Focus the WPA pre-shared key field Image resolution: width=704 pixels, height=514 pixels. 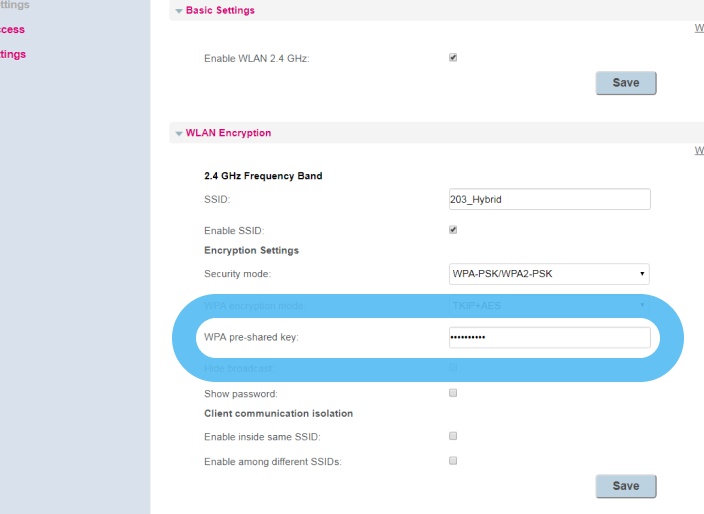pos(549,338)
